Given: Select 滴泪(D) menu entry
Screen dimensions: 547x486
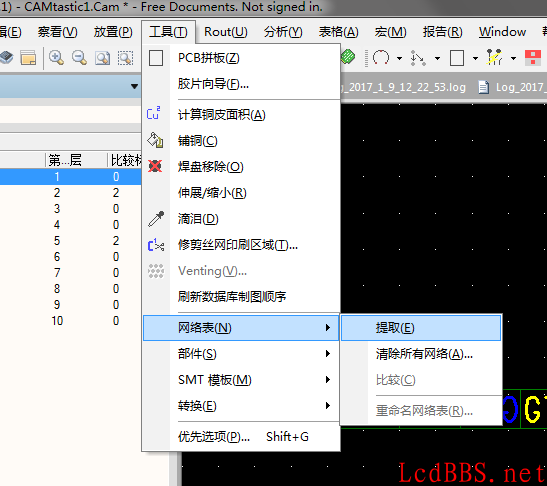Looking at the screenshot, I should point(241,219).
